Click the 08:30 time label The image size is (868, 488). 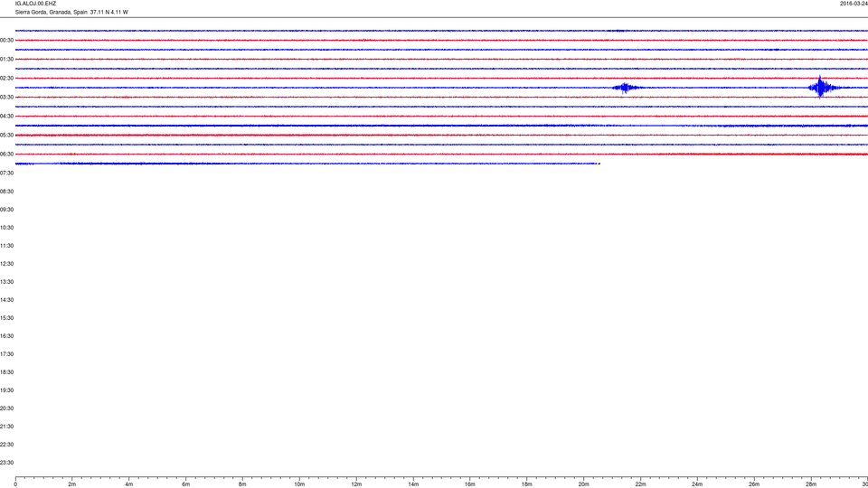(6, 192)
